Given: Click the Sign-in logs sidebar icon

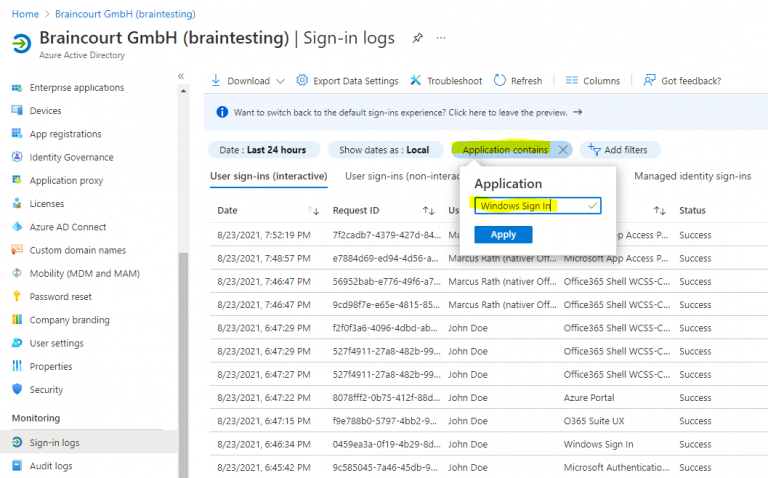Looking at the screenshot, I should pyautogui.click(x=17, y=442).
